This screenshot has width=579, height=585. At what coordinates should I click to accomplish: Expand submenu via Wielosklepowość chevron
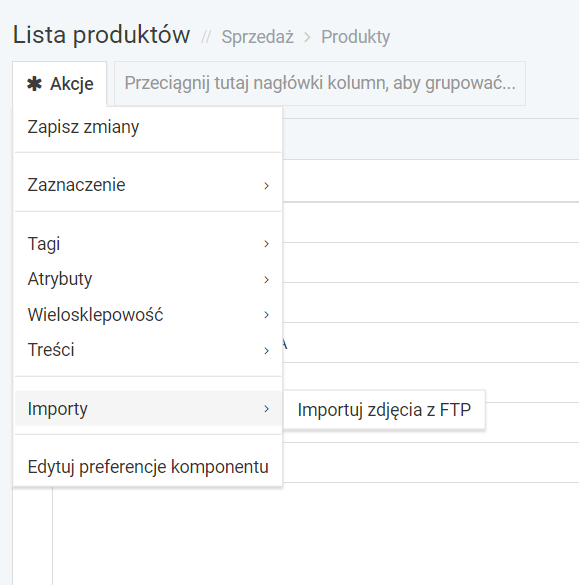pos(266,315)
